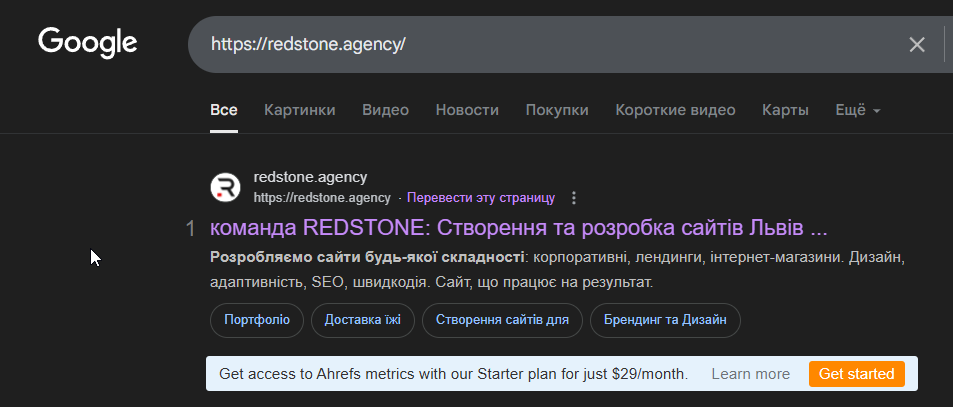Screen dimensions: 953x407
Task: Open the Брендинг та Дизайн chip
Action: pyautogui.click(x=666, y=320)
